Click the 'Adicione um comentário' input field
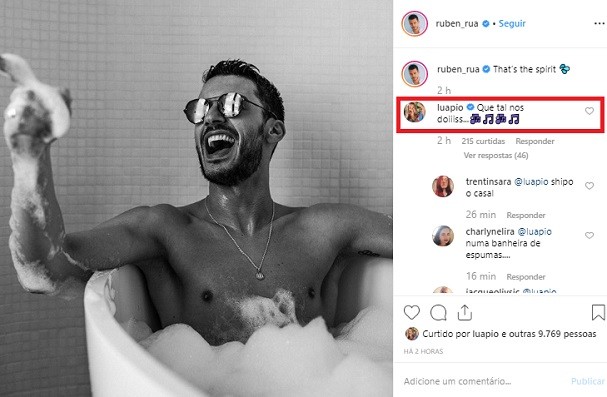Image resolution: width=607 pixels, height=397 pixels. (484, 381)
